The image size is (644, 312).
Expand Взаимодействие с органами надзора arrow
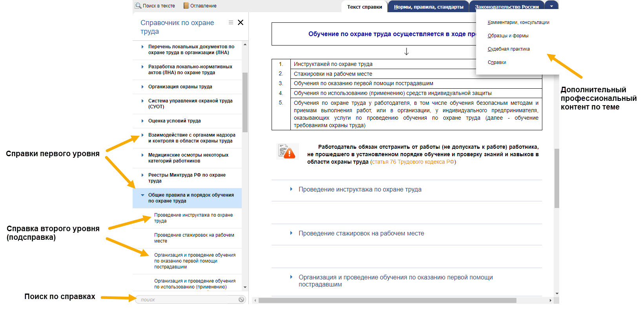(x=142, y=135)
